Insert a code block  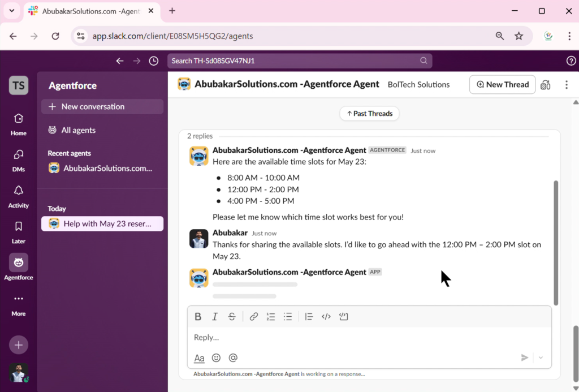pos(343,317)
